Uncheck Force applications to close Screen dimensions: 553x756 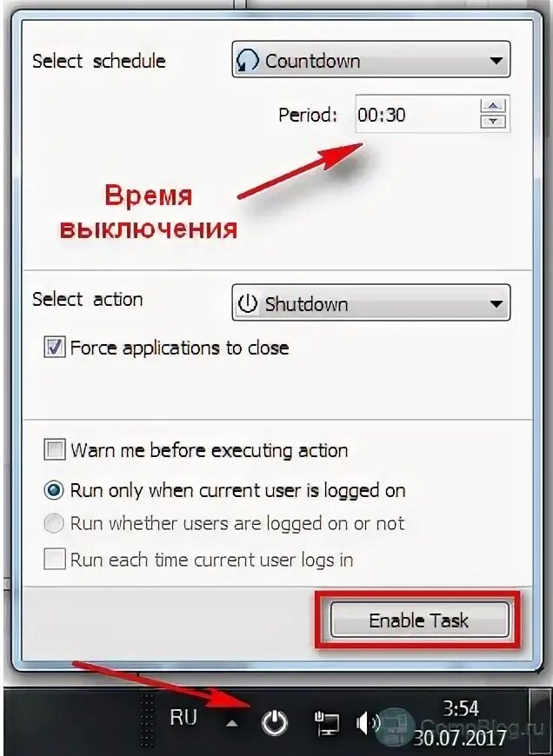click(x=54, y=347)
